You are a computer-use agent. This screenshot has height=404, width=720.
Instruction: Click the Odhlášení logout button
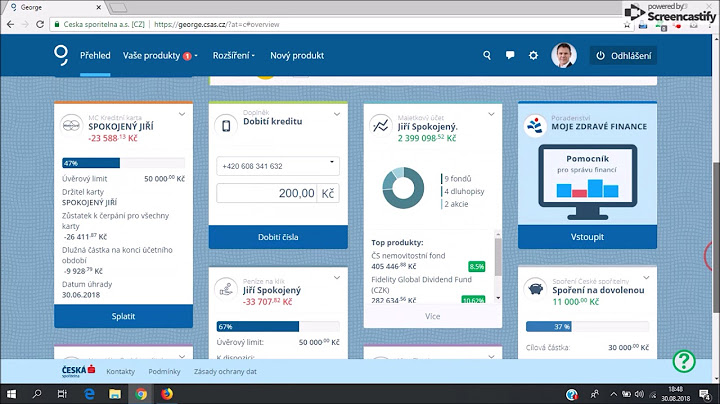pos(623,56)
